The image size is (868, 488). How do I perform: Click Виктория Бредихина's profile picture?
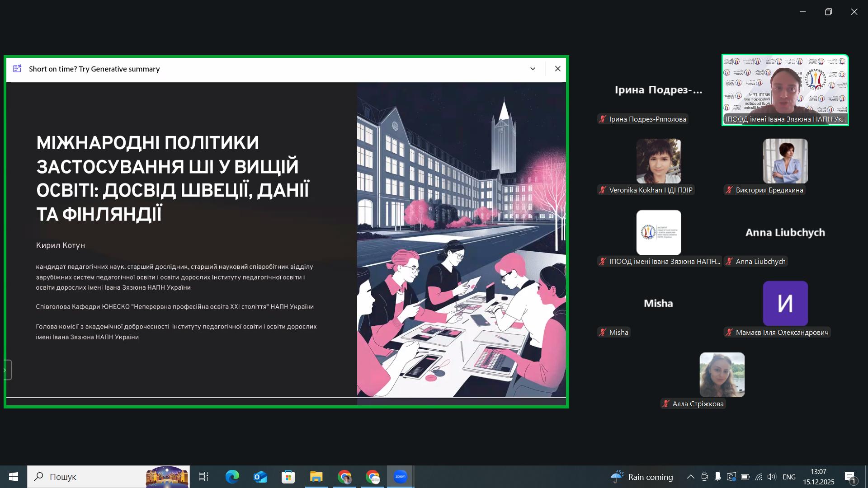(x=785, y=161)
